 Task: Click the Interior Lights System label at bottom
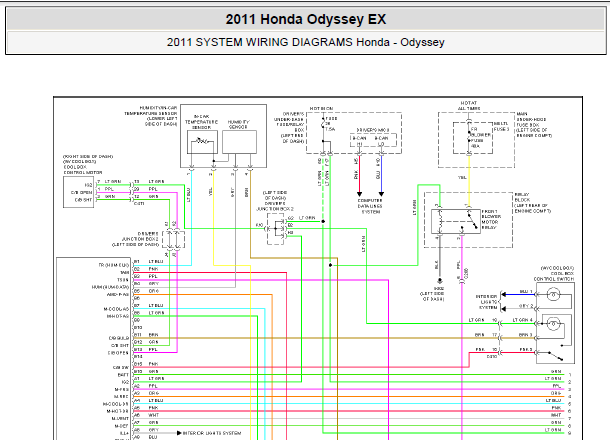coord(214,433)
